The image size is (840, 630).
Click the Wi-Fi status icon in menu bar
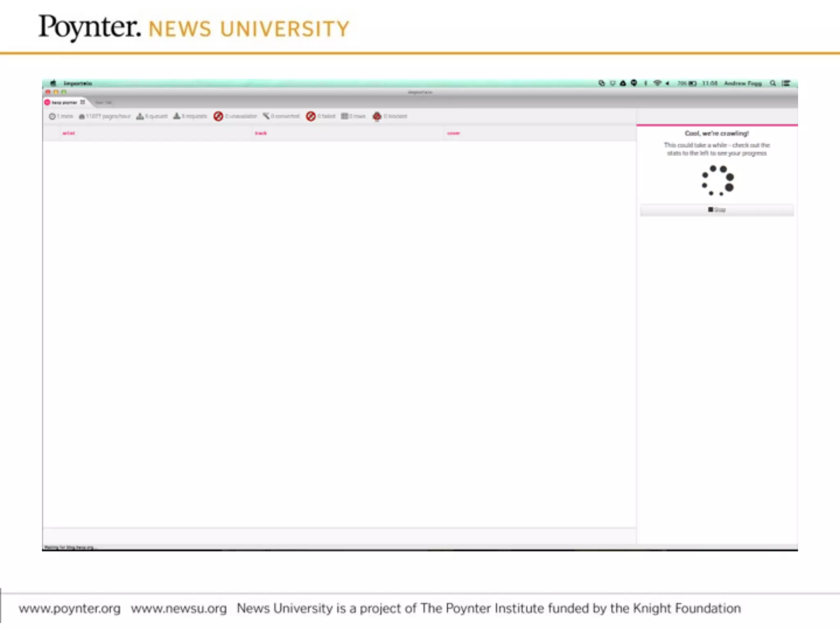(x=657, y=83)
